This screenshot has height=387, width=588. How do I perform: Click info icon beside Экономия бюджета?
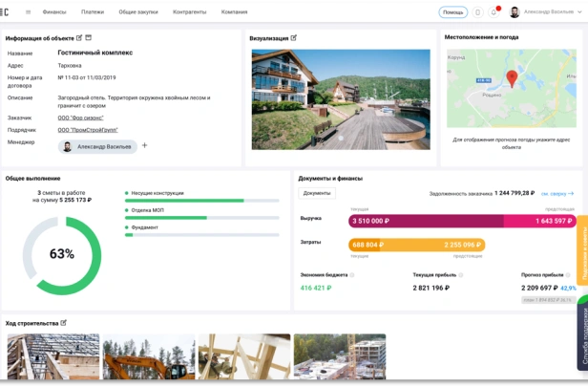point(351,275)
